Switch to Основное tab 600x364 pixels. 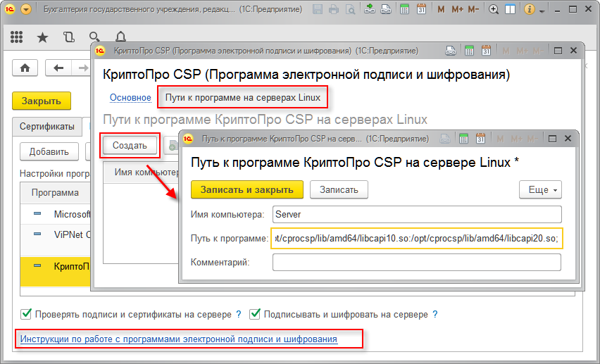[x=130, y=98]
